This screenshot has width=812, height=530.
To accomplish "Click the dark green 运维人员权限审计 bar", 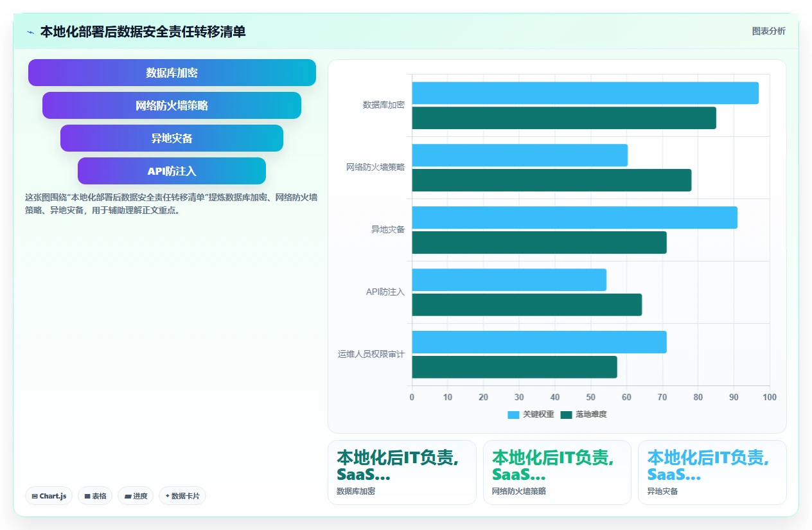I will pyautogui.click(x=515, y=367).
